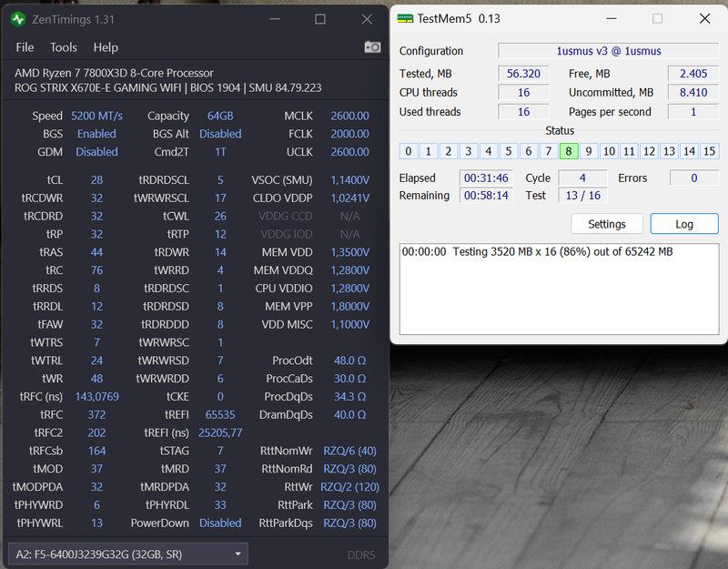
Task: Select thread status box 3
Action: pos(468,151)
